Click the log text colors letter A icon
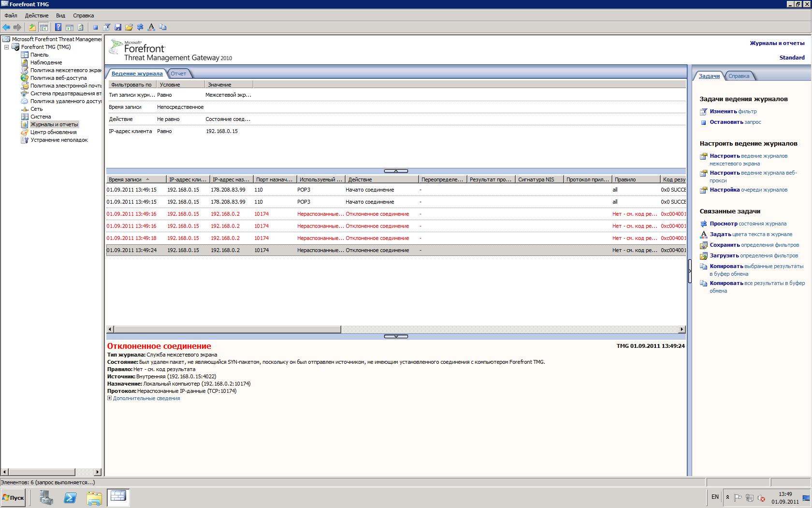Screen dimensions: 812x508 pyautogui.click(x=151, y=27)
